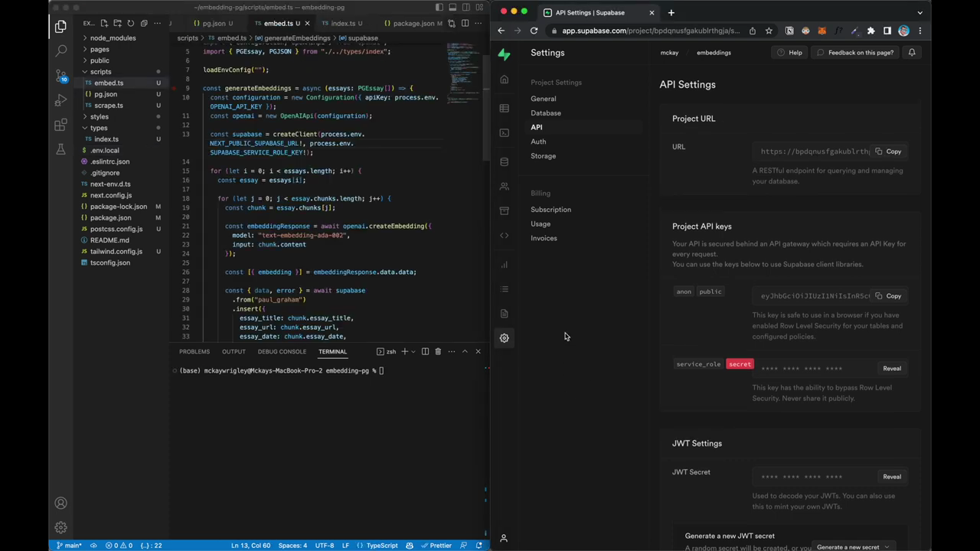Expand styles folder in Explorer
Viewport: 980px width, 551px height.
click(100, 117)
